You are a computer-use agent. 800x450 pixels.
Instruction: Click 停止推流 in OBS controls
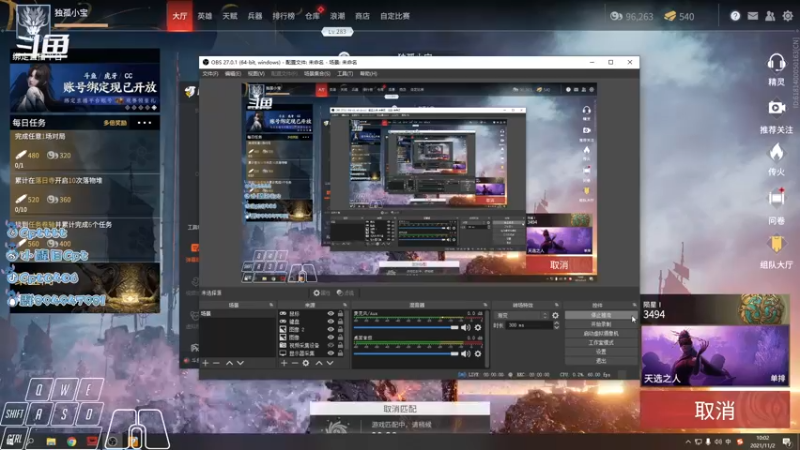tap(601, 315)
